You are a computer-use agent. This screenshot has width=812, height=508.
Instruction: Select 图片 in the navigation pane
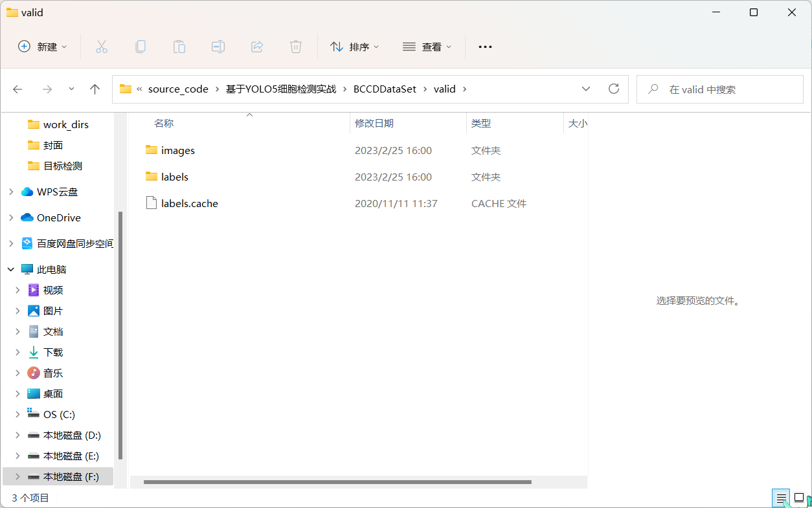pyautogui.click(x=53, y=311)
